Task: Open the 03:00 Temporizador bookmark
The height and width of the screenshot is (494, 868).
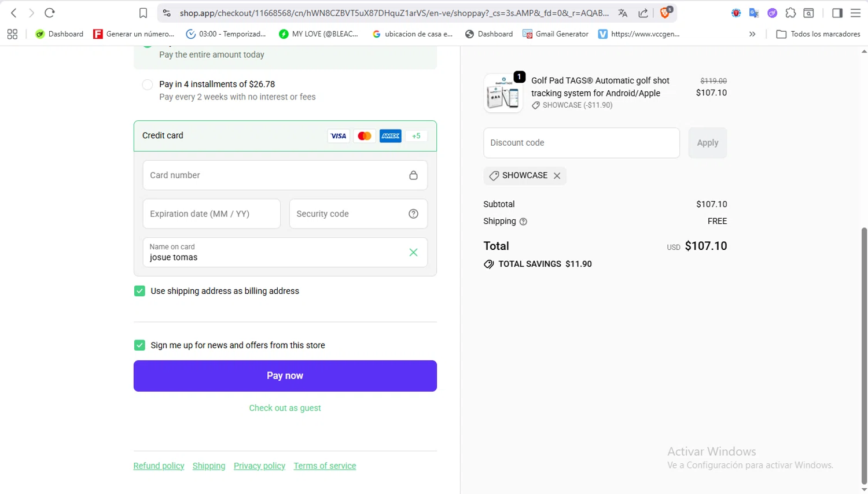Action: click(x=226, y=34)
